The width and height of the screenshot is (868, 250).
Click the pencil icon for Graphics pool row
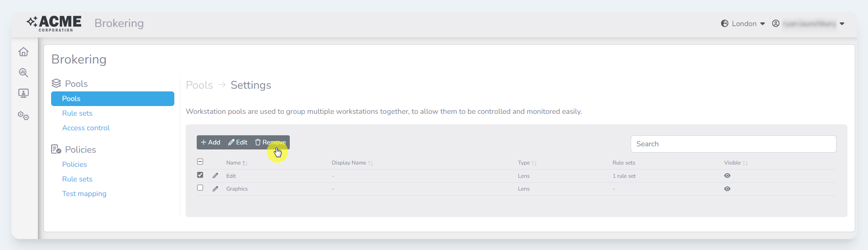click(x=215, y=189)
